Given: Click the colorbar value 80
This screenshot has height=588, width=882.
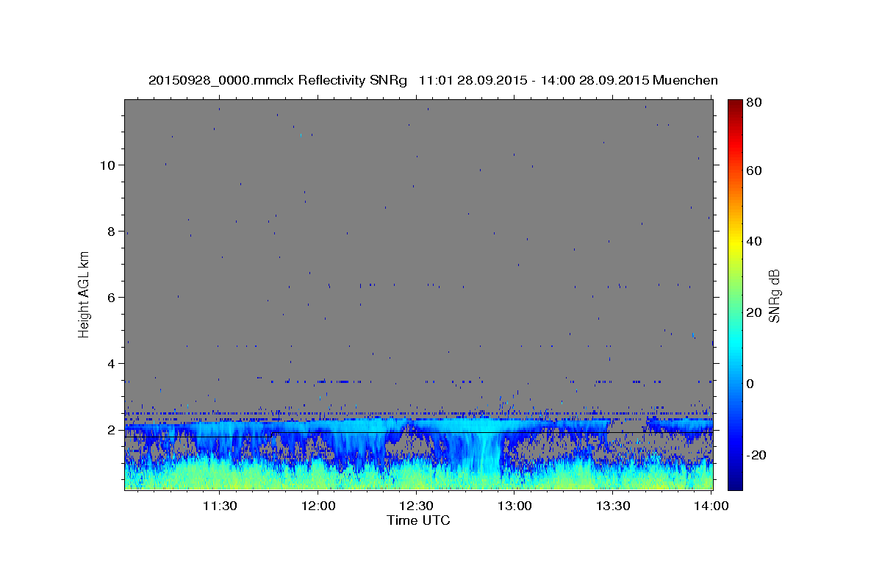Looking at the screenshot, I should (x=756, y=102).
